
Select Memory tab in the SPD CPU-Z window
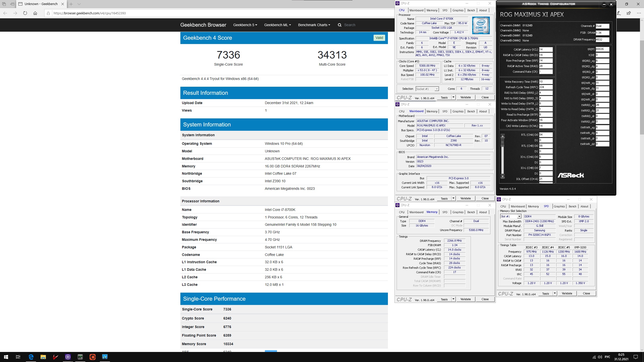point(533,206)
